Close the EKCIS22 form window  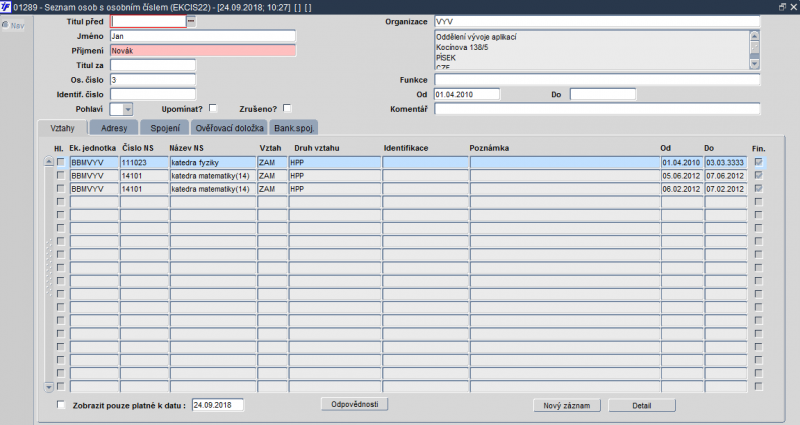coord(794,7)
